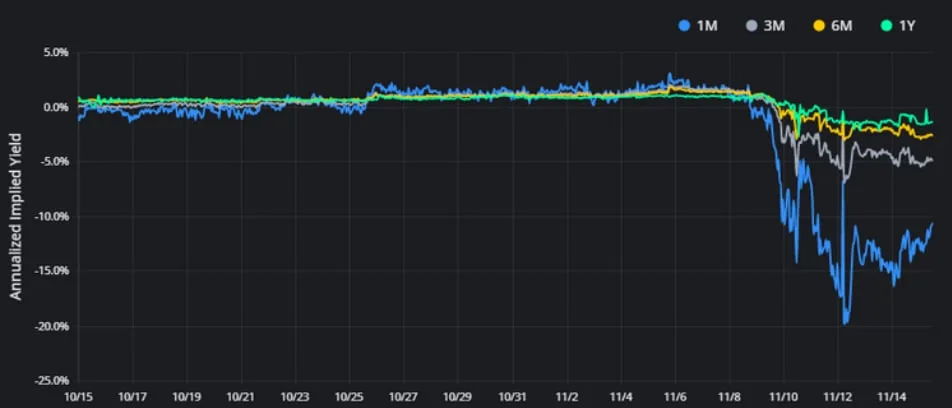The width and height of the screenshot is (952, 408).
Task: Click the 10/19 date label
Action: (x=186, y=398)
